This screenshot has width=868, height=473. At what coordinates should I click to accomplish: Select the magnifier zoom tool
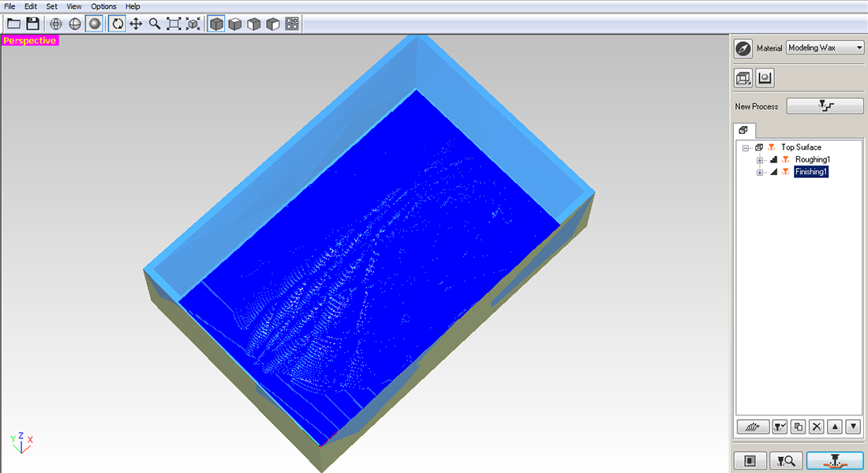155,24
